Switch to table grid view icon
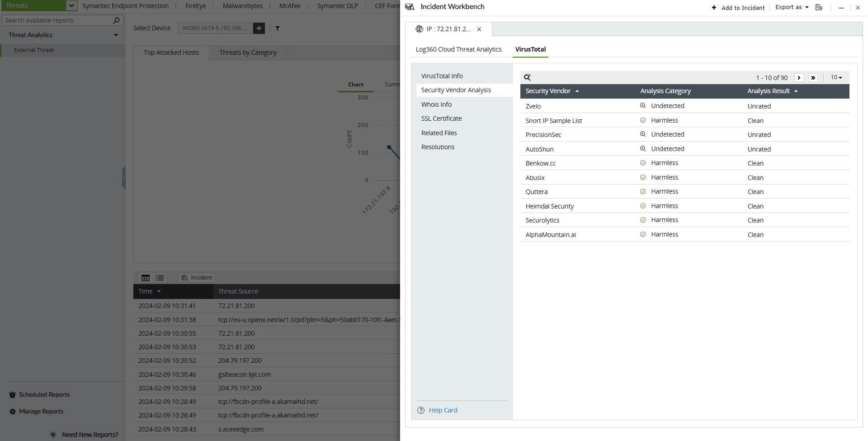 [x=146, y=278]
